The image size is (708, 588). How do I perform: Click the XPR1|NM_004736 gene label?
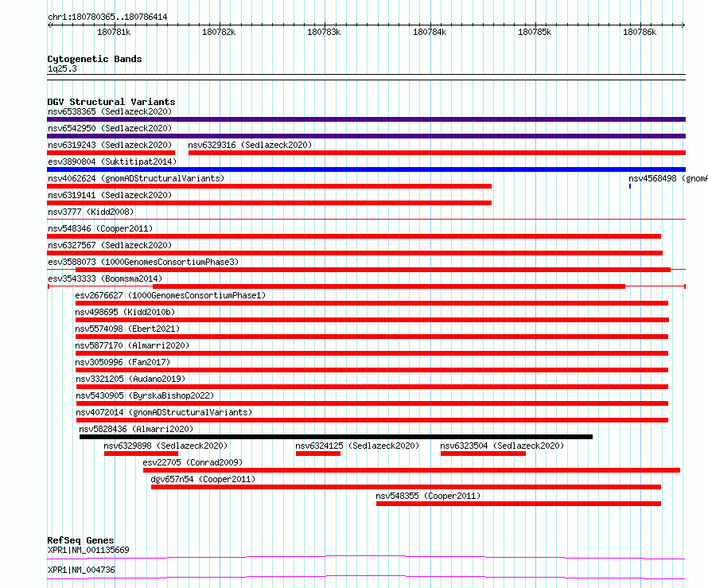pos(81,570)
